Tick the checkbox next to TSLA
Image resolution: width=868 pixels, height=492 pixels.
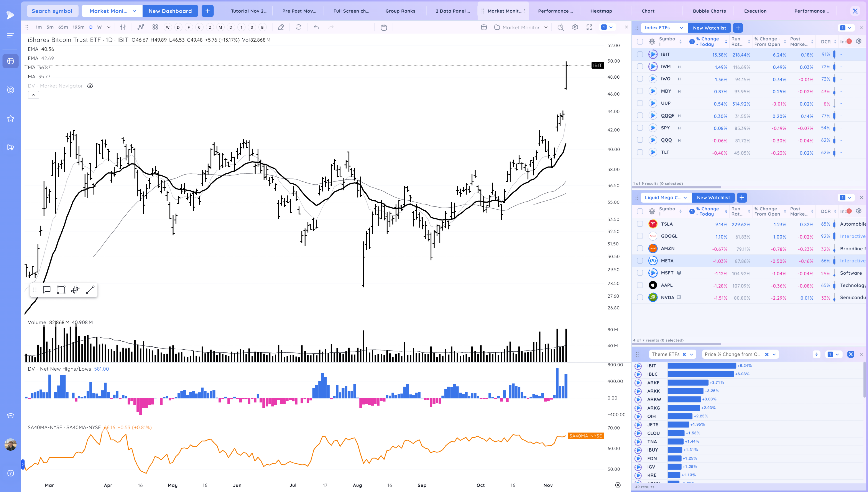[x=640, y=224]
